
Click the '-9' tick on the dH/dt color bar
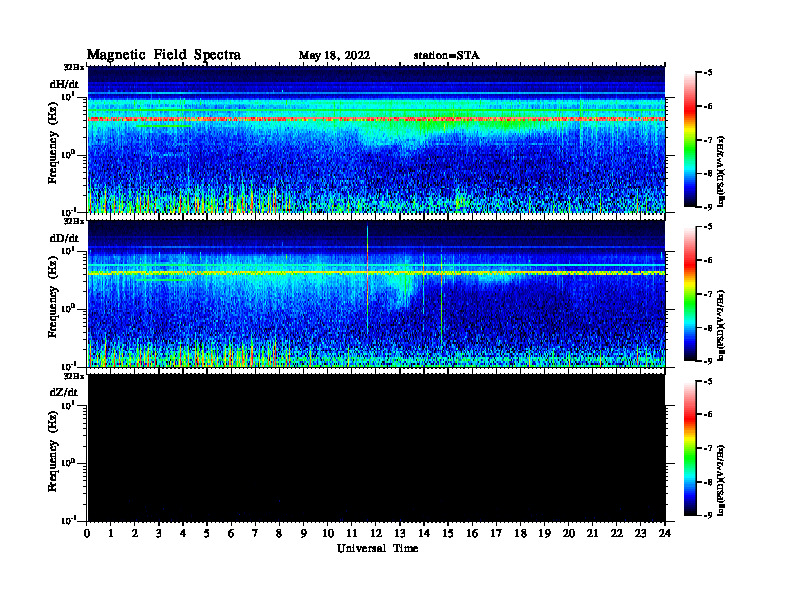coord(708,207)
